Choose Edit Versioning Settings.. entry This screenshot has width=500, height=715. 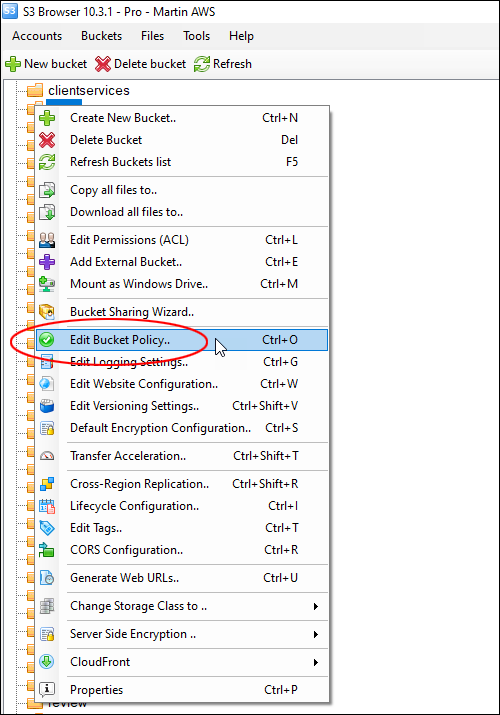coord(182,406)
